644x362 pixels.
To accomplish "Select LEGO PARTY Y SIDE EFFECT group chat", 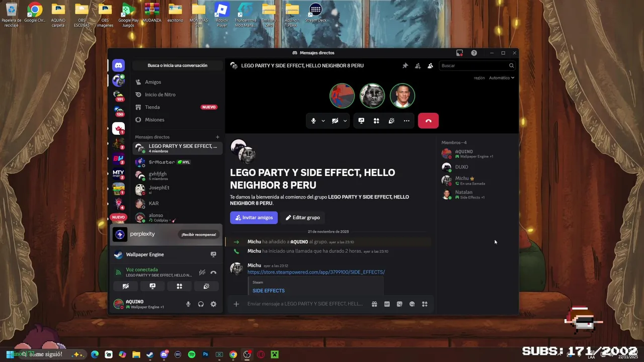I will 177,148.
